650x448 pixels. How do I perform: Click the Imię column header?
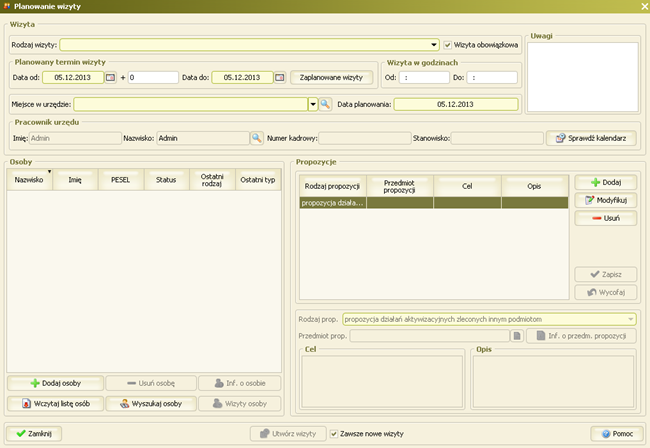pyautogui.click(x=75, y=180)
